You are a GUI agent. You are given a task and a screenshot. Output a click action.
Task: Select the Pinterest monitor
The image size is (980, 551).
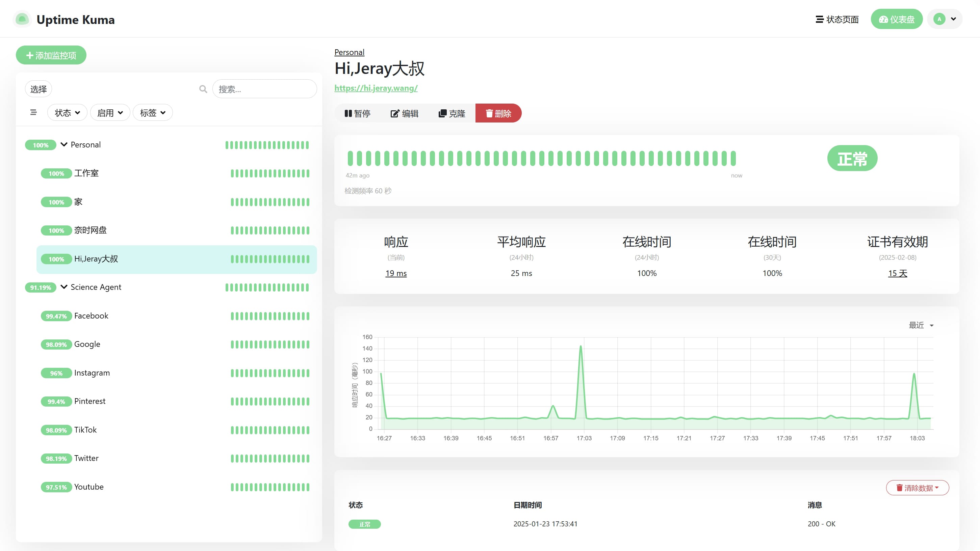[177, 401]
